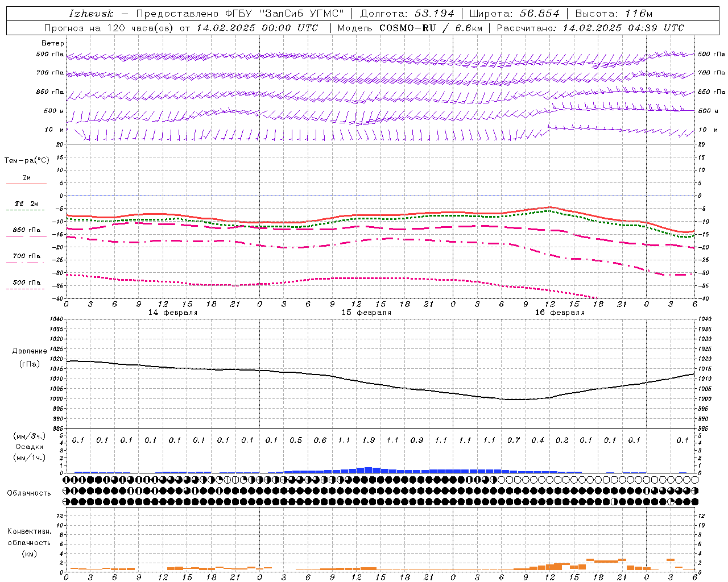Image resolution: width=728 pixels, height=582 pixels.
Task: Click the '0.7' precipitation value
Action: pos(514,440)
